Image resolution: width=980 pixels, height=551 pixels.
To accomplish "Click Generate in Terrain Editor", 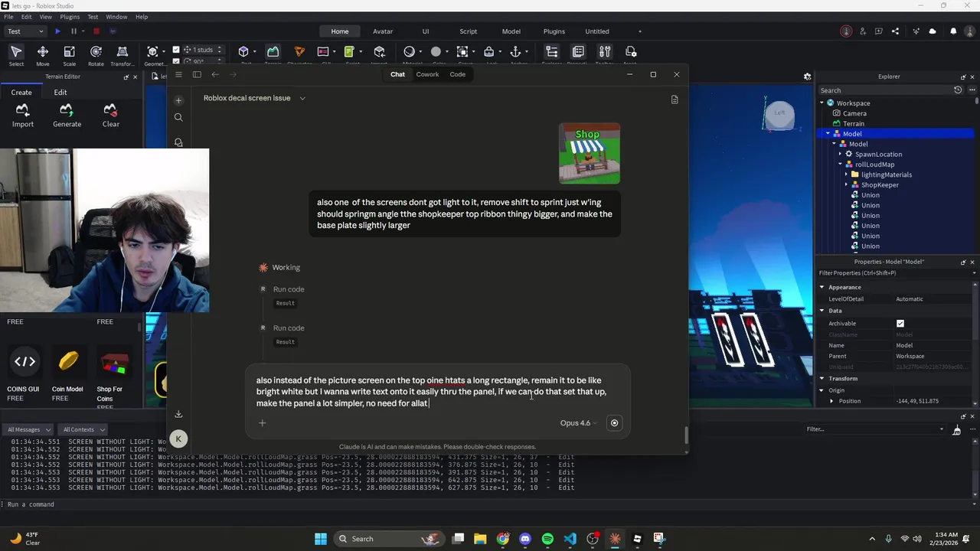I will coord(67,116).
